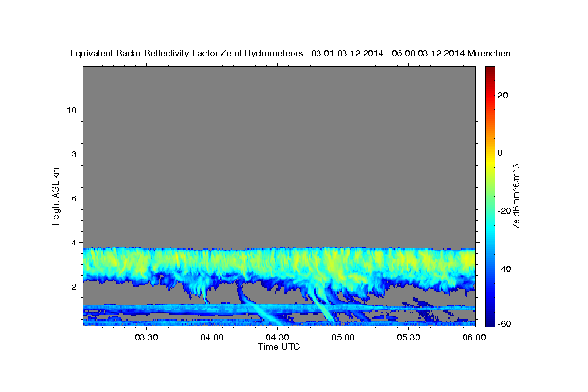Click the '05:30' time tick label
Viewport: 588px width, 392px height.
pyautogui.click(x=409, y=337)
